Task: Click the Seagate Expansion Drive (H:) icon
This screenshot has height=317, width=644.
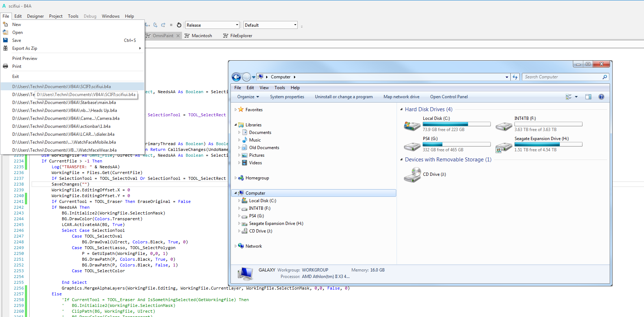Action: tap(503, 146)
